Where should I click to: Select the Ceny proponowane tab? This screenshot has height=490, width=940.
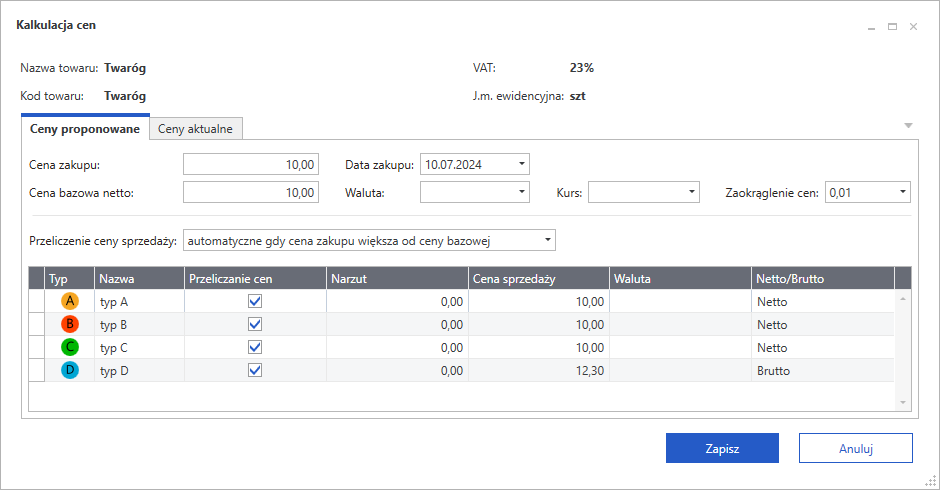coord(85,129)
